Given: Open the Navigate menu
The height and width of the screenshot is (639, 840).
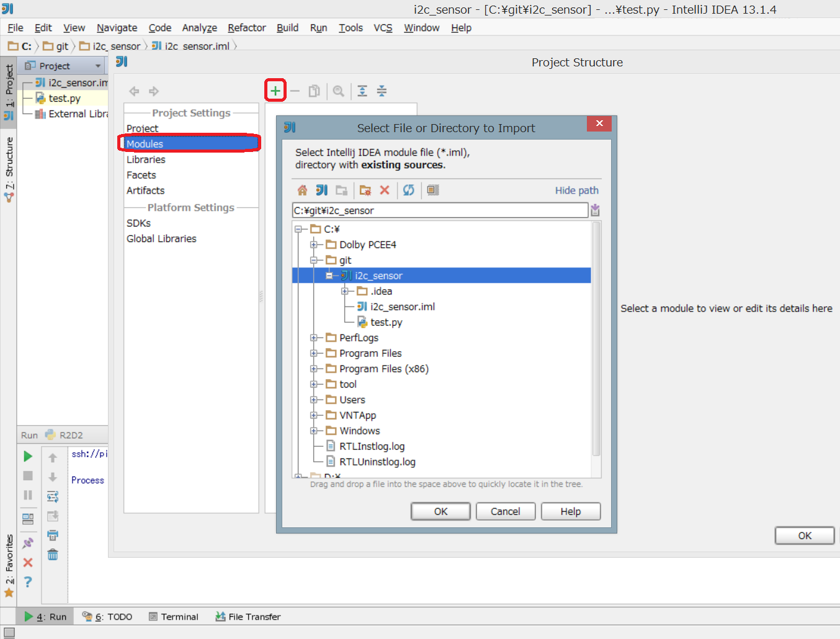Looking at the screenshot, I should click(117, 28).
